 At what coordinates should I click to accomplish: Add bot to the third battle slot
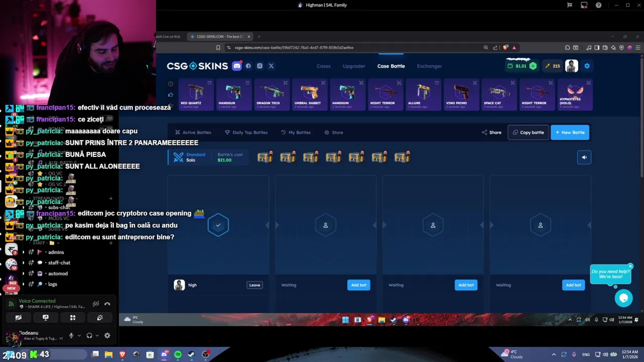pyautogui.click(x=466, y=285)
